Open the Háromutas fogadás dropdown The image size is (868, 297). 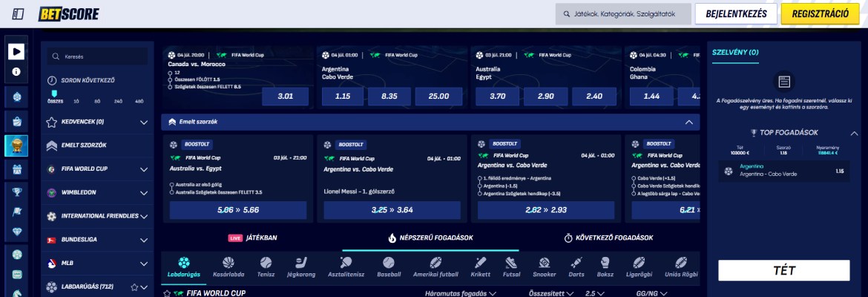(461, 293)
